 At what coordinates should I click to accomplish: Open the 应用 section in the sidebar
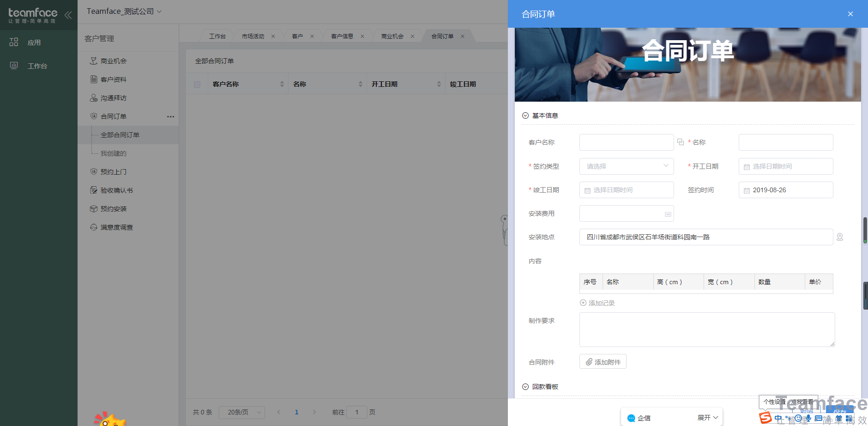click(25, 42)
